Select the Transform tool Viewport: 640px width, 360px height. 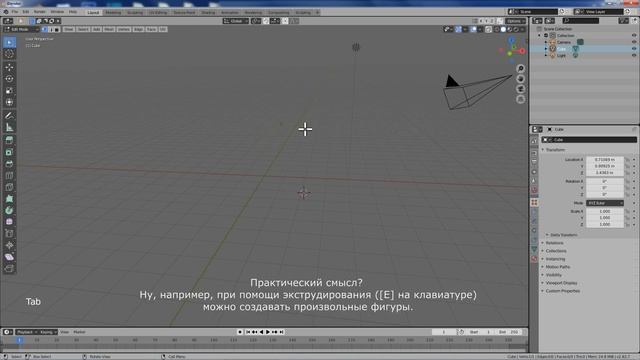tap(9, 102)
